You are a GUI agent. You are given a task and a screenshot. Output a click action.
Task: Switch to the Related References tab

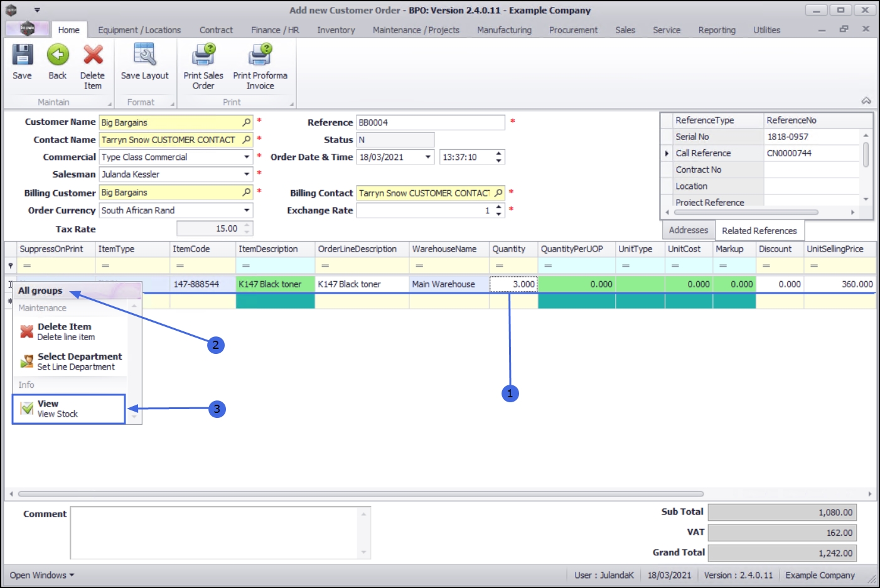tap(759, 231)
